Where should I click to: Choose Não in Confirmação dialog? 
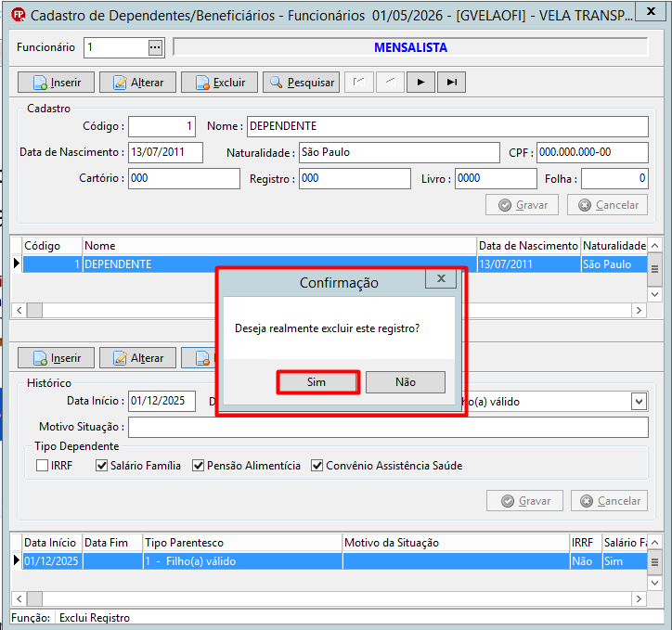[x=406, y=382]
